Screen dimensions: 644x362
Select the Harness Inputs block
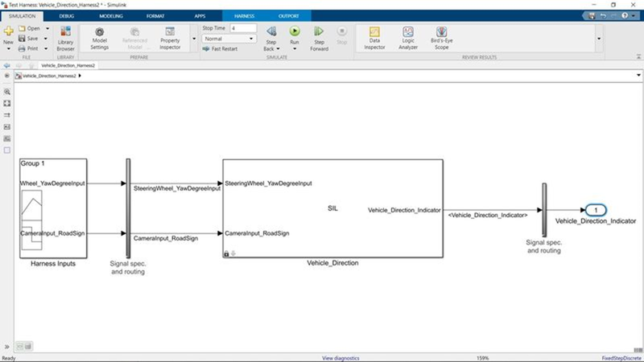[53, 208]
